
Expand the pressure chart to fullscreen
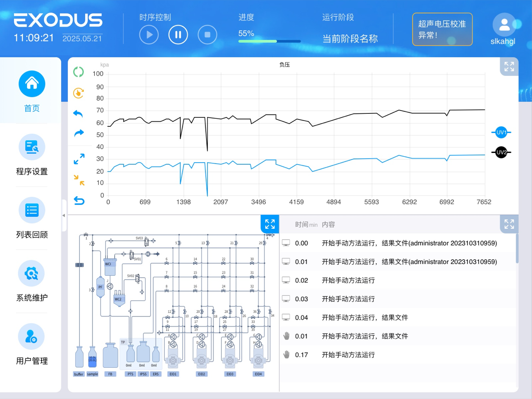(x=509, y=67)
